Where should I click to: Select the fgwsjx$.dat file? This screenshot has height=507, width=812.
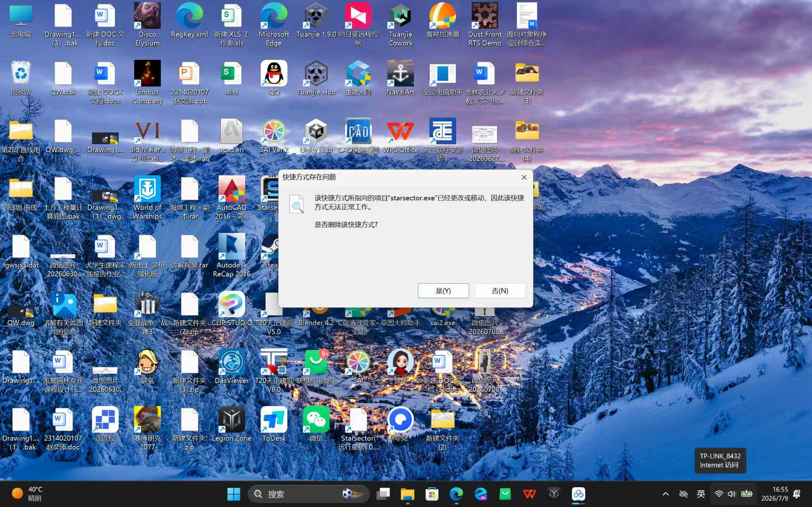coord(21,252)
